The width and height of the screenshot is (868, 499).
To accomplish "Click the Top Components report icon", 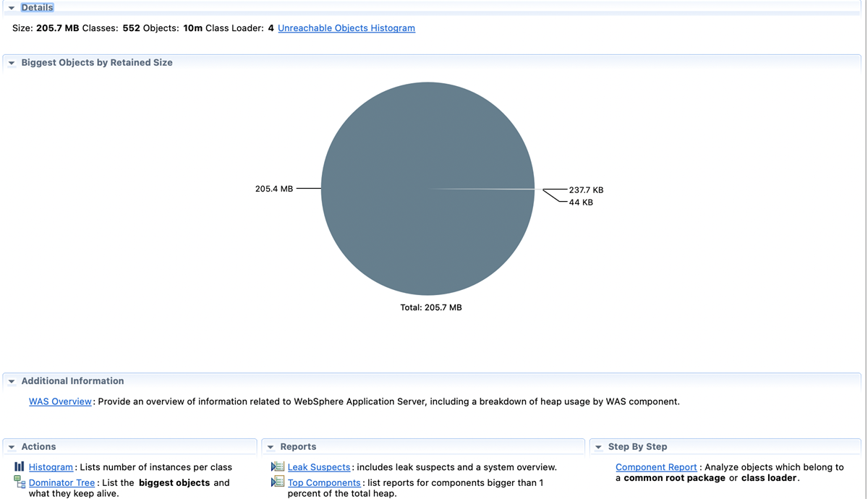I will point(278,482).
